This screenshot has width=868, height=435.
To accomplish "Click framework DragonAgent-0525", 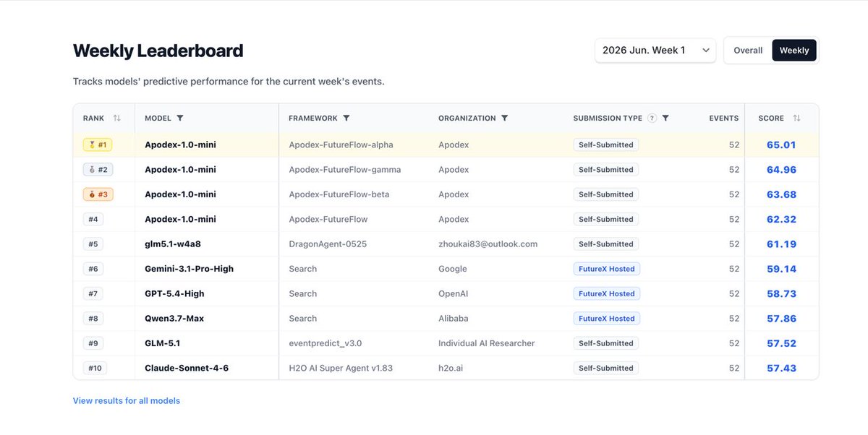I will [x=328, y=244].
